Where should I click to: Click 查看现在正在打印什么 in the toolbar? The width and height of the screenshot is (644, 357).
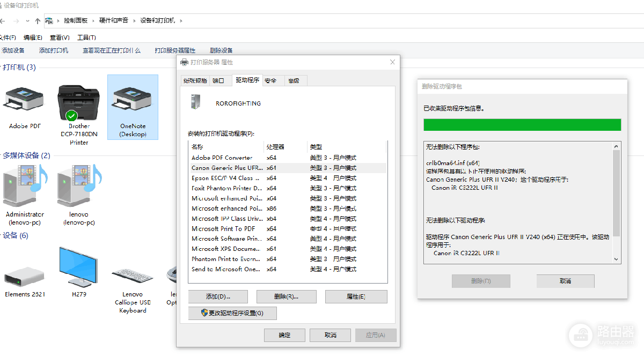click(x=112, y=50)
